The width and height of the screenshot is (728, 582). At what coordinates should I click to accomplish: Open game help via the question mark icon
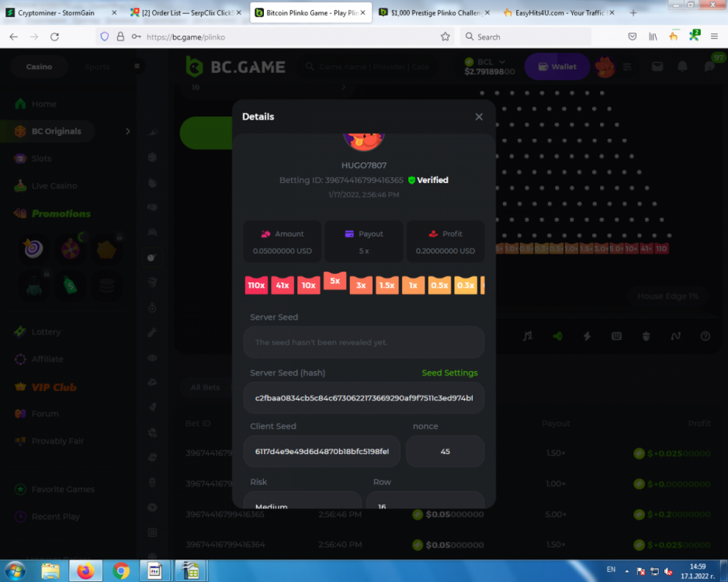pyautogui.click(x=705, y=336)
